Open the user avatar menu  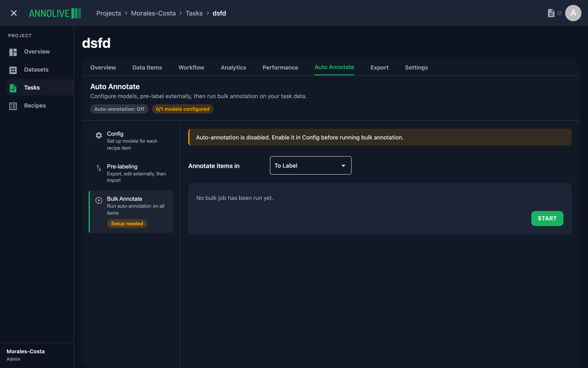tap(573, 13)
